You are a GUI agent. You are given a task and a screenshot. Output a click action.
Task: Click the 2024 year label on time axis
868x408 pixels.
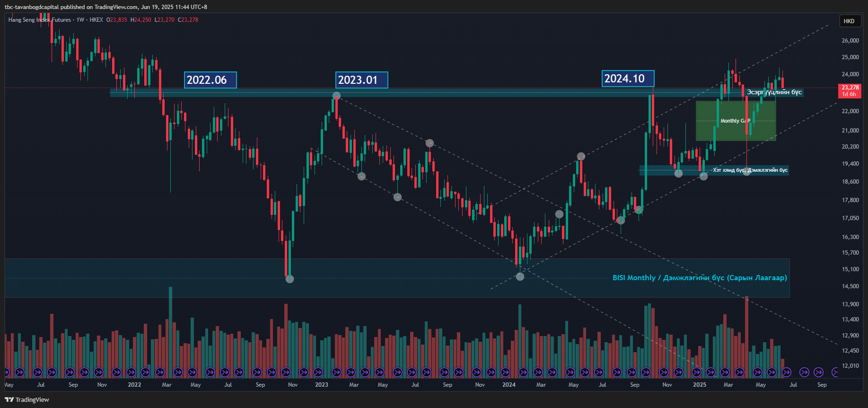(x=509, y=385)
